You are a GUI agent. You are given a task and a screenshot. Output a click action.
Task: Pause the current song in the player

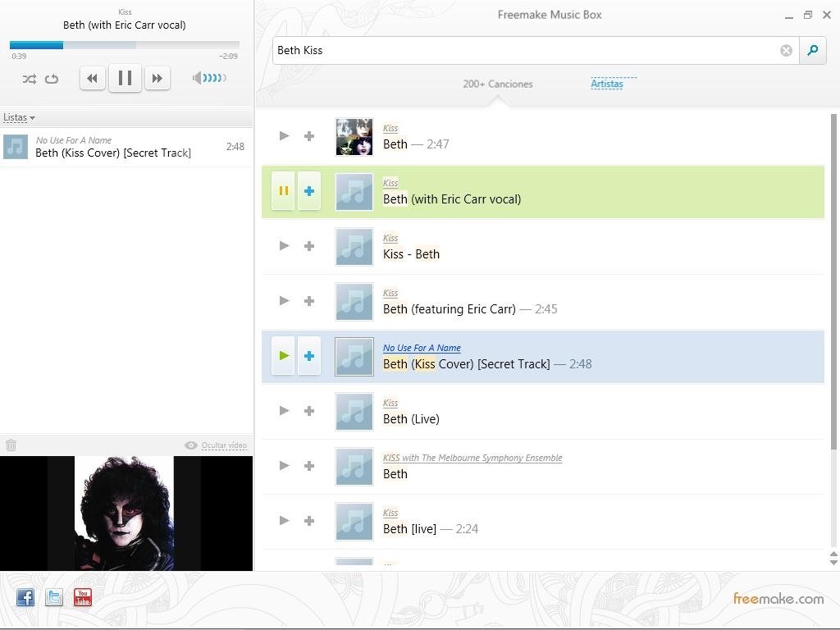coord(125,78)
